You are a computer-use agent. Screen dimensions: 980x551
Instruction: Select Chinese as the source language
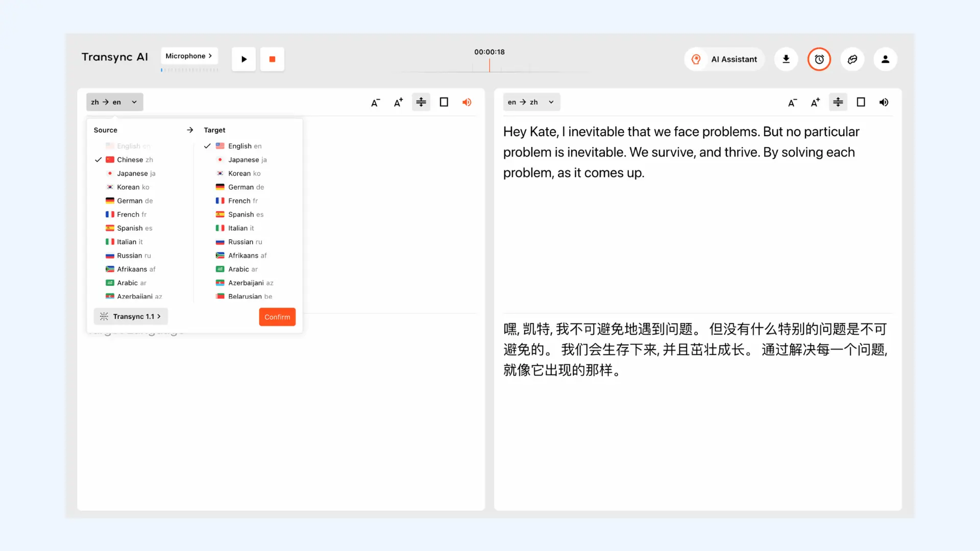click(134, 159)
